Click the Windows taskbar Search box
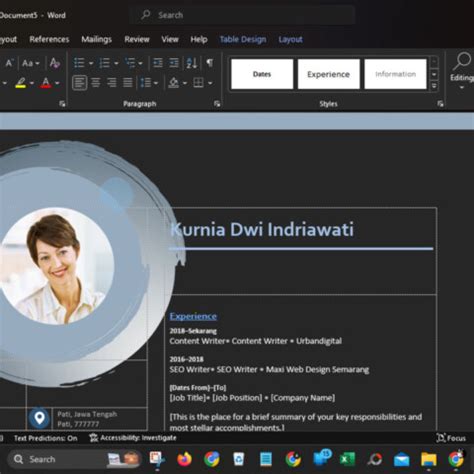 [x=74, y=459]
